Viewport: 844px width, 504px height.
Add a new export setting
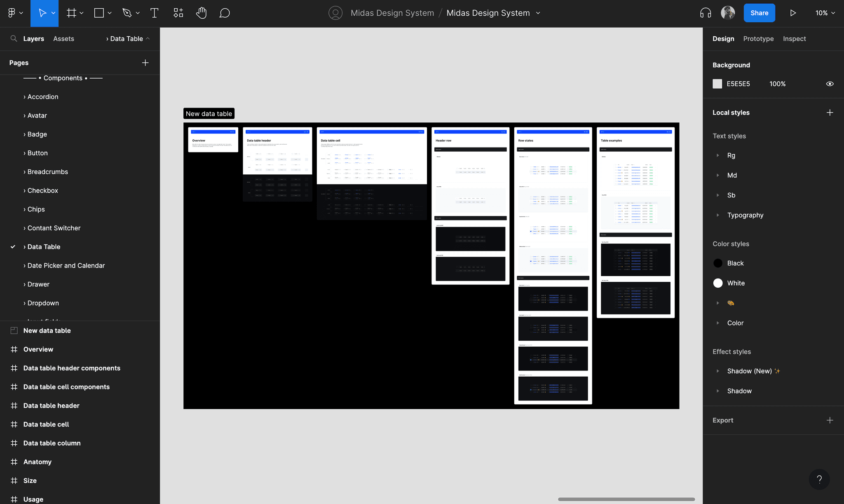click(x=830, y=420)
